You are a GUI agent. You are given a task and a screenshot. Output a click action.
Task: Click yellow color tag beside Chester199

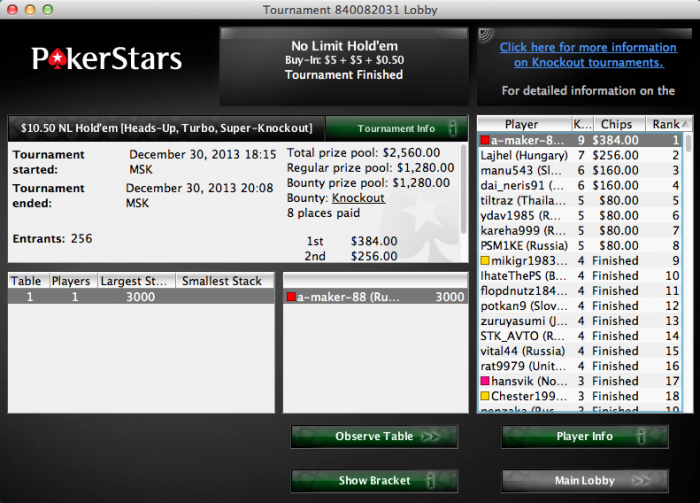pyautogui.click(x=485, y=396)
